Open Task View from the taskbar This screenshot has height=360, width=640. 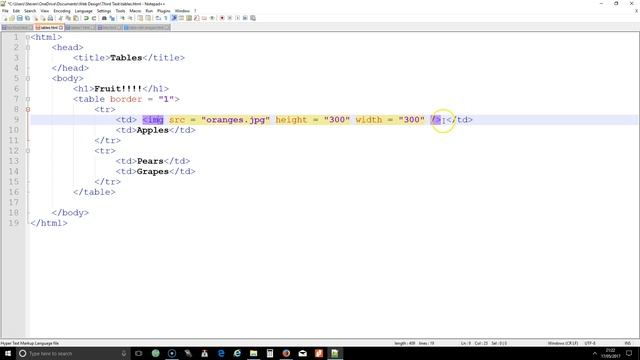[x=139, y=353]
